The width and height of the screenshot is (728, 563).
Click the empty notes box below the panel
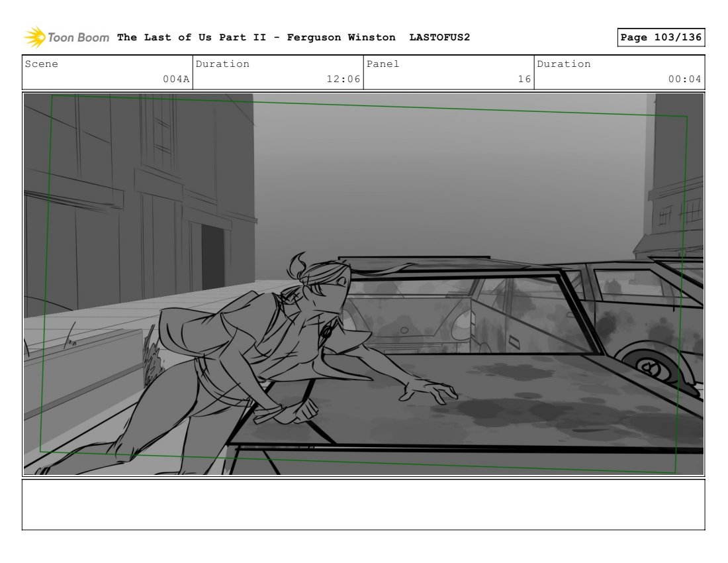point(363,505)
